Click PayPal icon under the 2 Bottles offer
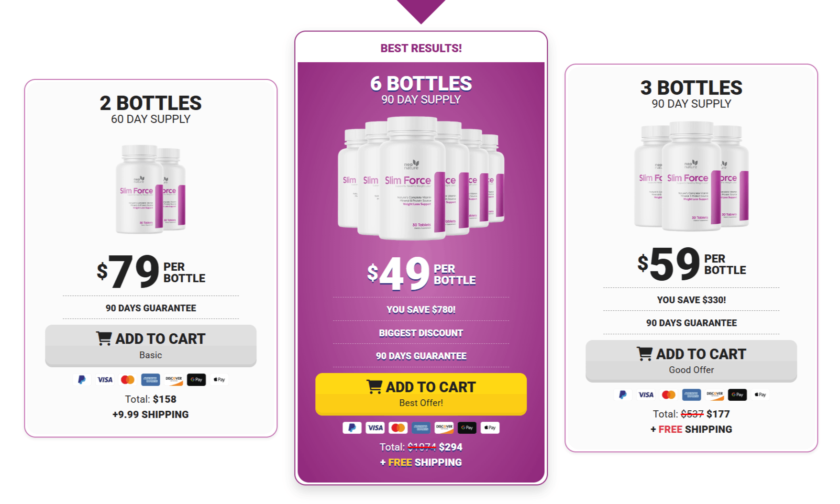 click(82, 380)
